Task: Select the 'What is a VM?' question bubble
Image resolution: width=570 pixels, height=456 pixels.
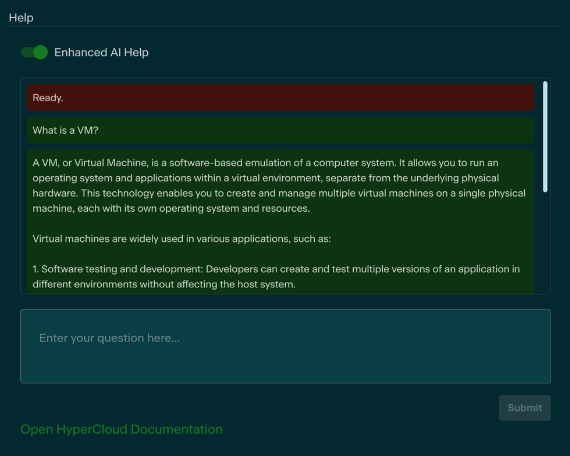Action: pos(281,130)
